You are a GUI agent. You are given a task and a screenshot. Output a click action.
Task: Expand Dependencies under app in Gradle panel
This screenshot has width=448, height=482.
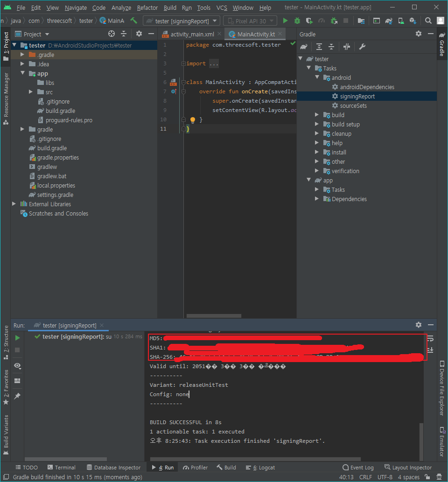tap(317, 199)
